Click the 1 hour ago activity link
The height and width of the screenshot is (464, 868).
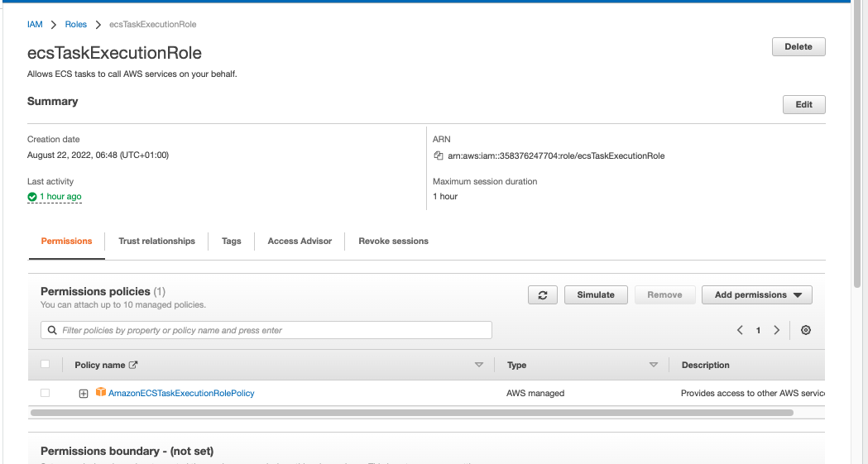coord(60,196)
